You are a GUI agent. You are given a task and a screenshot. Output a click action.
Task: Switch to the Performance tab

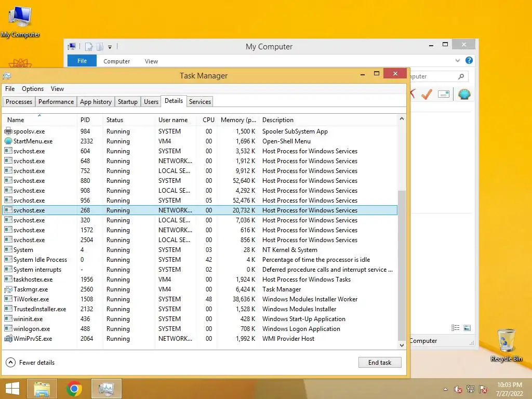(56, 102)
